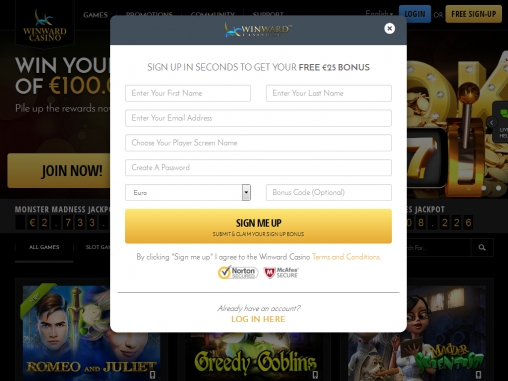The height and width of the screenshot is (381, 508).
Task: Click the game search magnifier icon
Action: (482, 247)
